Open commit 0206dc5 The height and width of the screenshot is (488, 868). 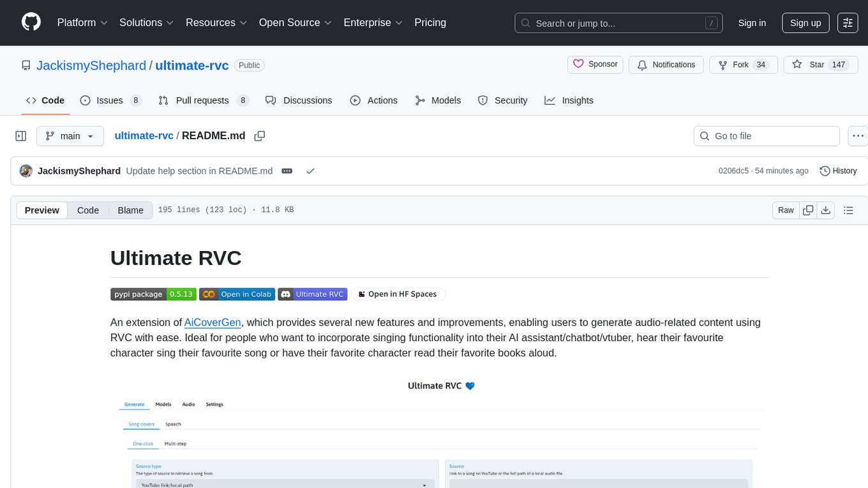point(733,171)
